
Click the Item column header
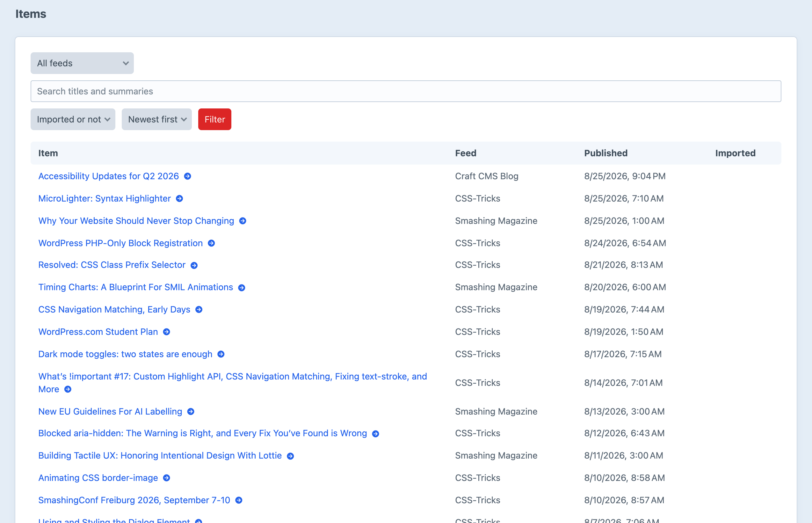[x=48, y=153]
